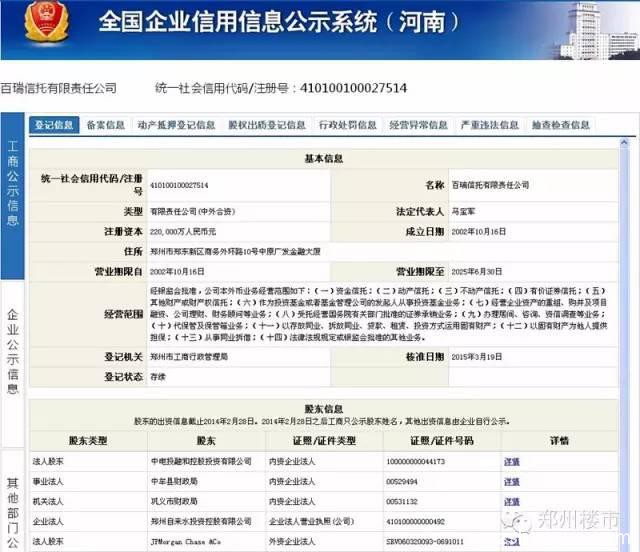Open the 登记信息 tab

pos(54,125)
